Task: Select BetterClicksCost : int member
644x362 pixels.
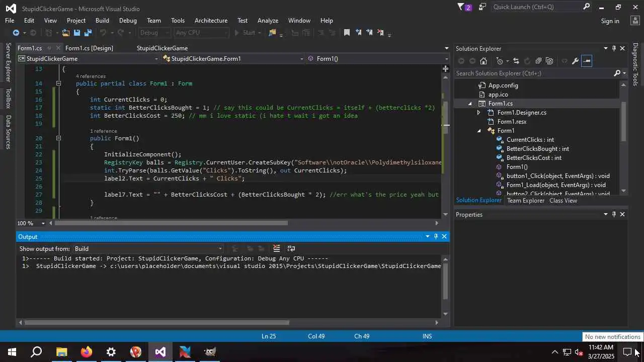Action: click(x=534, y=158)
